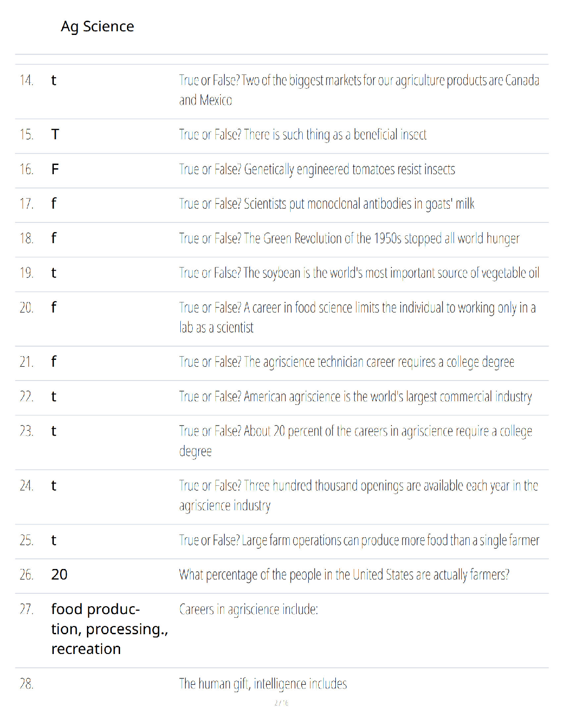This screenshot has width=563, height=728.
Task: Click the soybean vegetable oil question
Action: click(359, 273)
